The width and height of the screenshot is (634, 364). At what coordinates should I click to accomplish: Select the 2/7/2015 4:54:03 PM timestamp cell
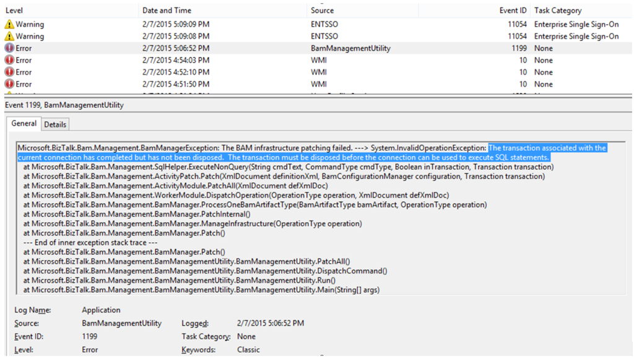(x=176, y=60)
